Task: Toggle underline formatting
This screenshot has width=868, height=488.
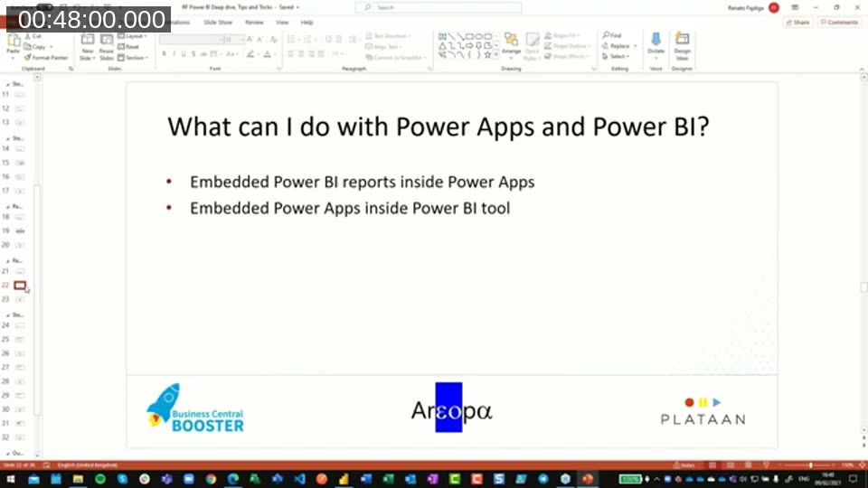Action: click(184, 54)
